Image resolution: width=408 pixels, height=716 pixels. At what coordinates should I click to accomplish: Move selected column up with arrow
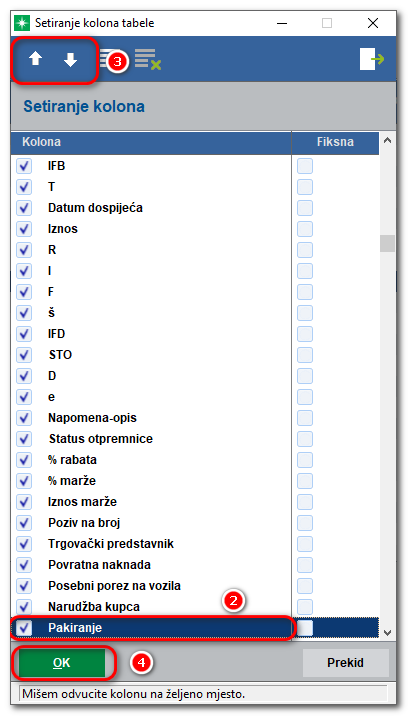[36, 60]
